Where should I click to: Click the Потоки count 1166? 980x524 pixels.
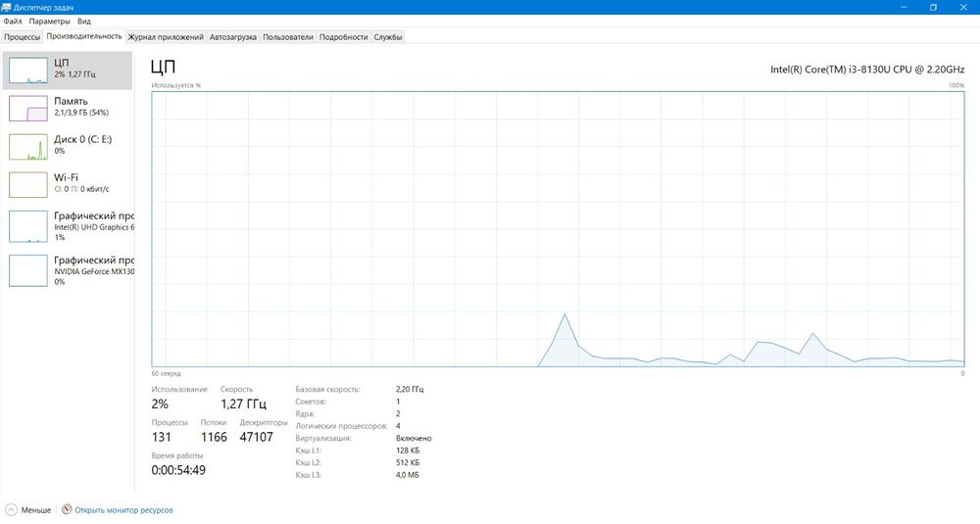pos(214,437)
